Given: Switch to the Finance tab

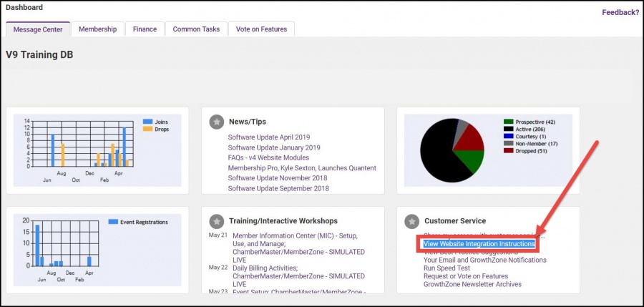Looking at the screenshot, I should coord(145,29).
